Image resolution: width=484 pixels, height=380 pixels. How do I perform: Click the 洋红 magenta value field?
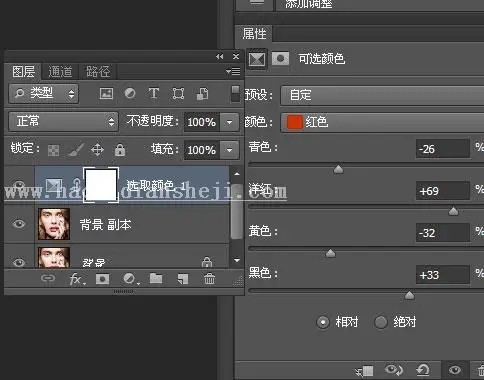pyautogui.click(x=443, y=191)
